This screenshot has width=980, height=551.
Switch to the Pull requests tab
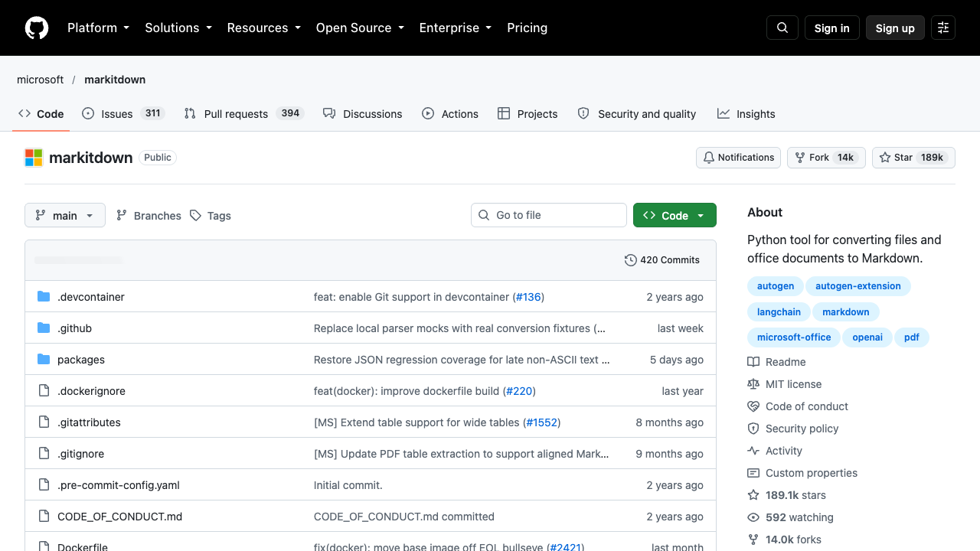tap(244, 114)
